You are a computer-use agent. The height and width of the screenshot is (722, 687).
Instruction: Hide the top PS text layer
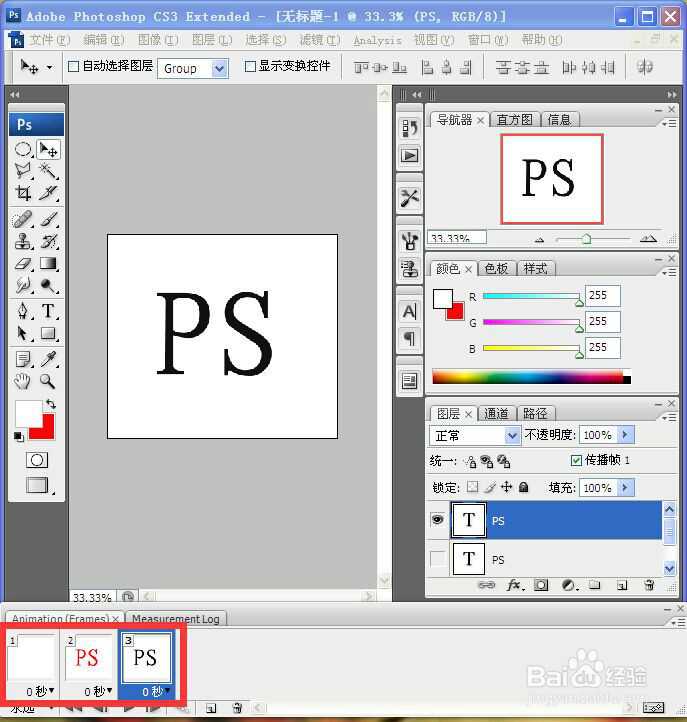coord(437,520)
